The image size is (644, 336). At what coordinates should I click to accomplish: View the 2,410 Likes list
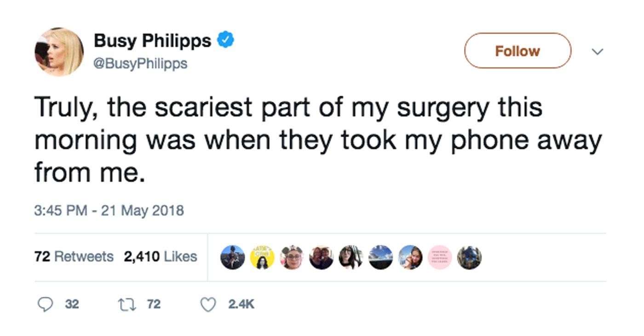tap(160, 256)
